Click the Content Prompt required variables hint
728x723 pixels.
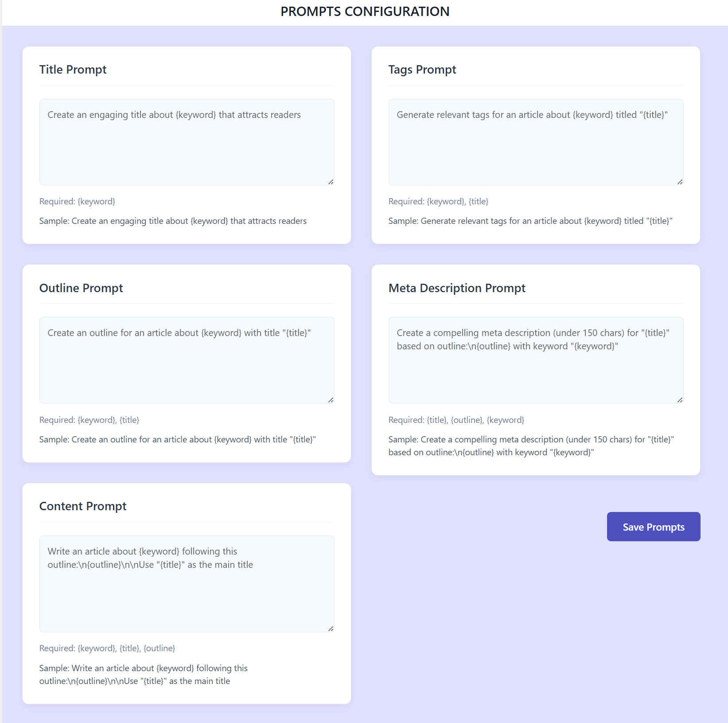pos(107,648)
